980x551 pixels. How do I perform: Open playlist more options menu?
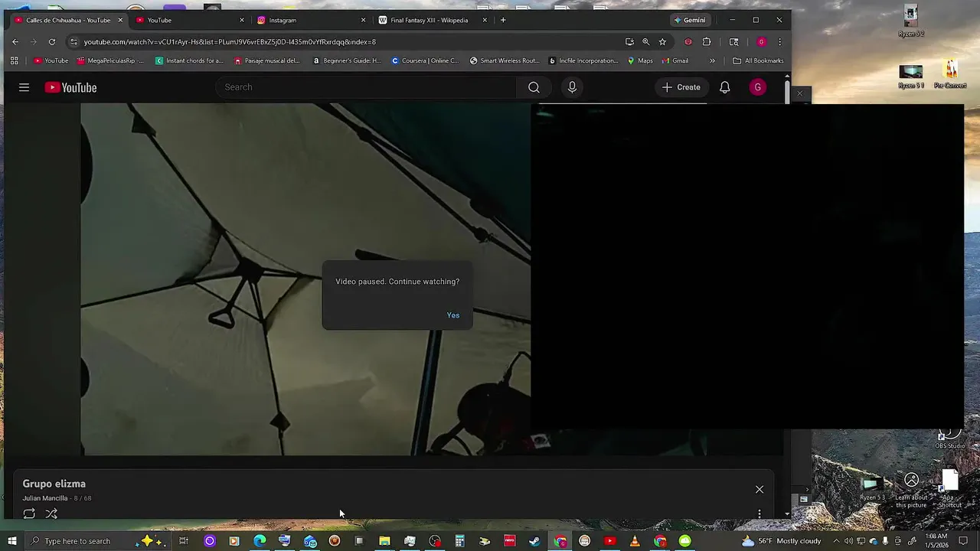pos(759,514)
